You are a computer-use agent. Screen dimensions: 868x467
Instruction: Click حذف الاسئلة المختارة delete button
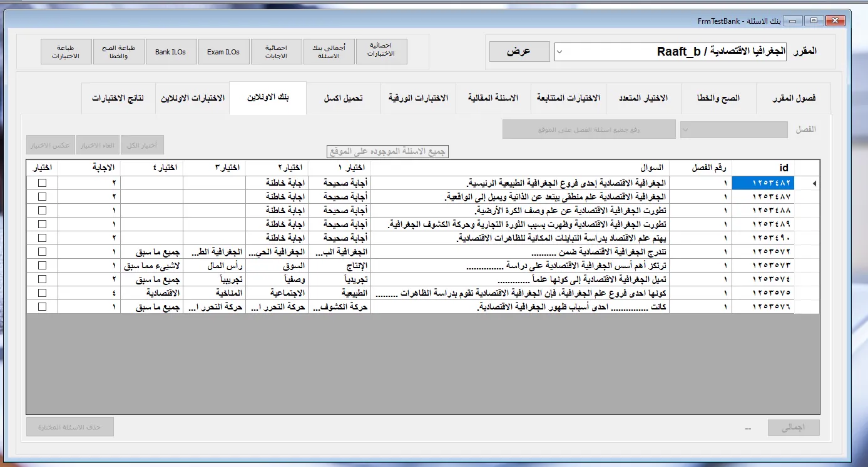70,428
